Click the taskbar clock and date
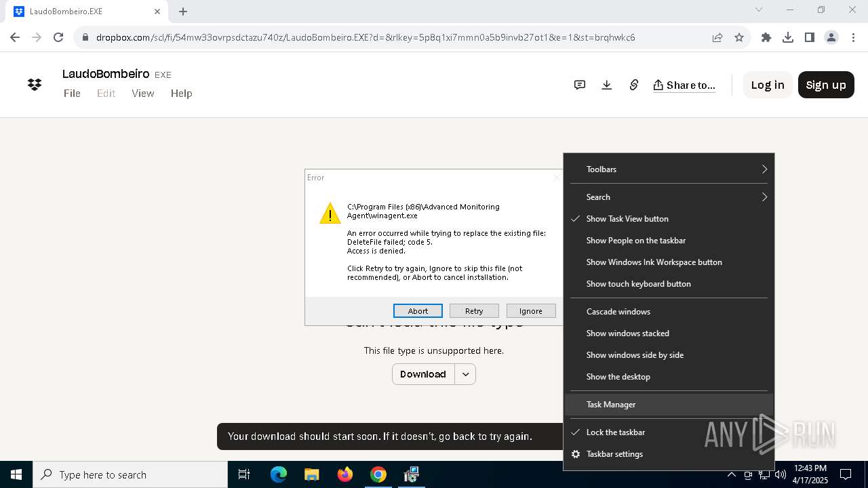 (x=810, y=474)
